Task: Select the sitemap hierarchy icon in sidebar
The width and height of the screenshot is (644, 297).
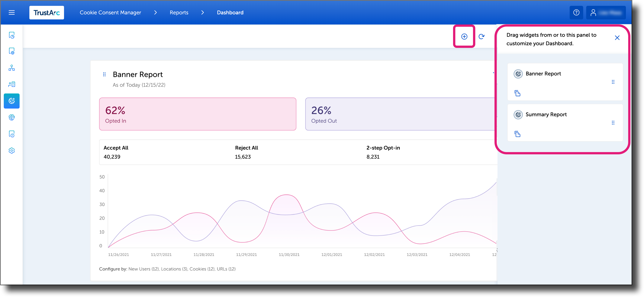Action: coord(11,68)
